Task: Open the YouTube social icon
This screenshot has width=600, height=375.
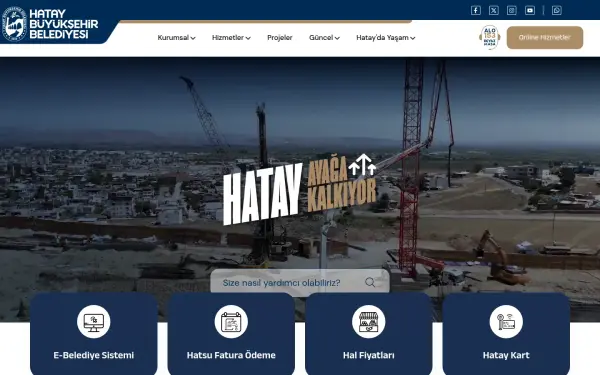Action: pyautogui.click(x=530, y=10)
